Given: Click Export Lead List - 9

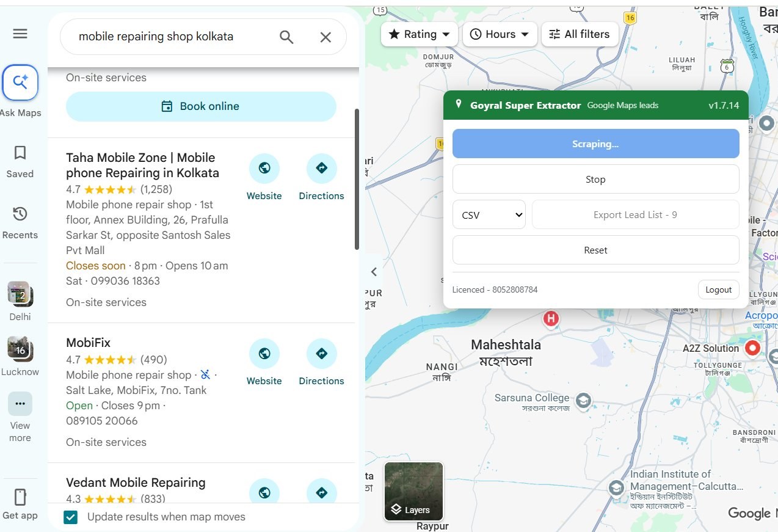Looking at the screenshot, I should pos(635,215).
